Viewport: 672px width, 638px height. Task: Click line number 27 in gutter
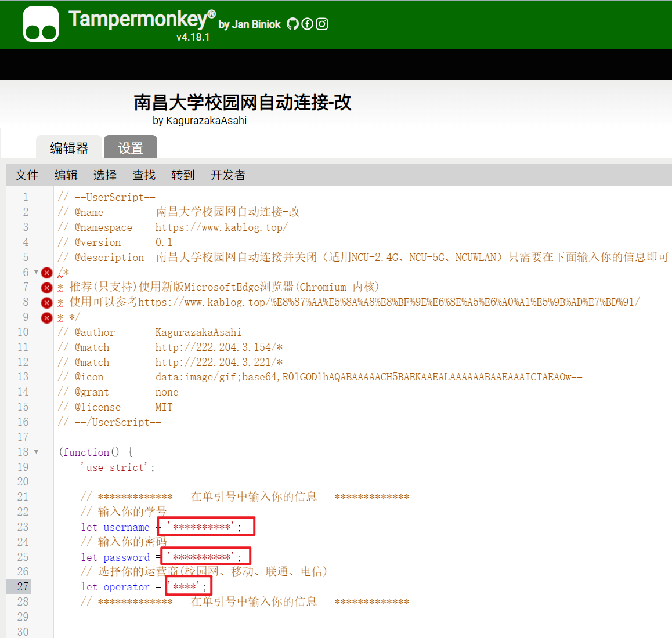click(23, 586)
